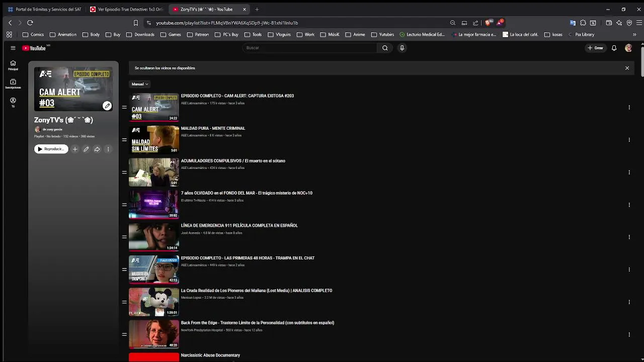Add videos to the playlist with plus
This screenshot has height=362, width=644.
point(75,149)
